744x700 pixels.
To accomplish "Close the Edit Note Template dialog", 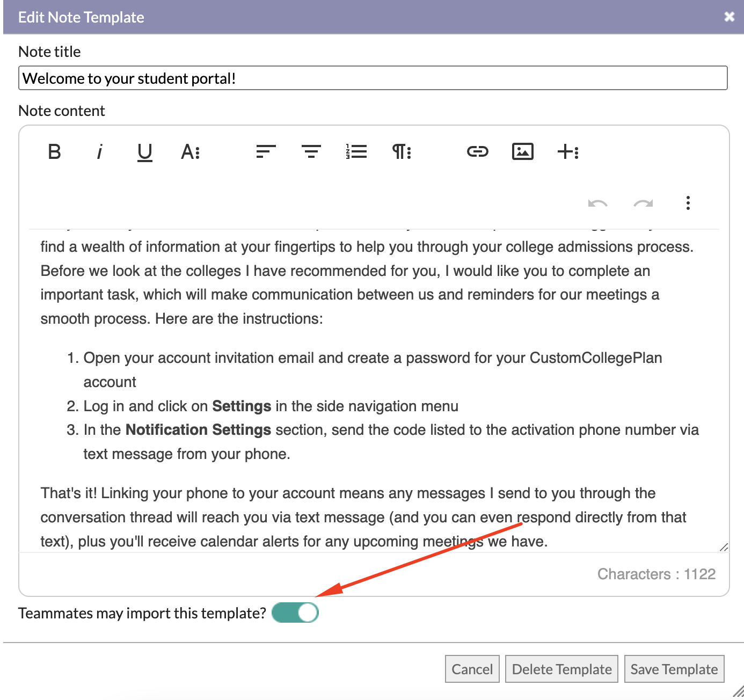I will (729, 17).
